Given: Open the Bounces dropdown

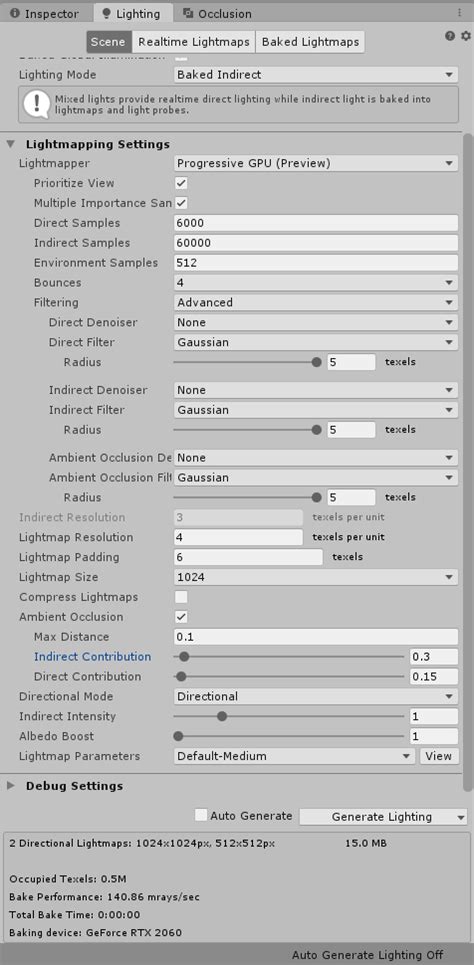Looking at the screenshot, I should coord(316,283).
